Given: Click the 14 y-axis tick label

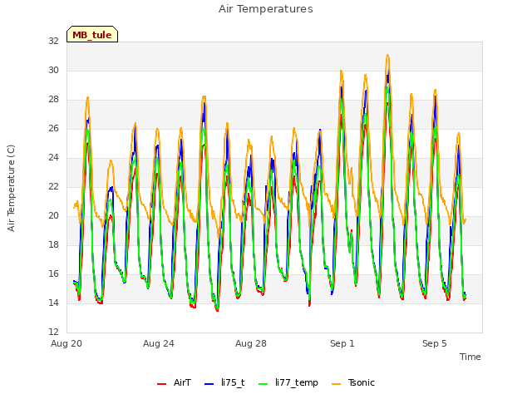Looking at the screenshot, I should click(x=53, y=303).
